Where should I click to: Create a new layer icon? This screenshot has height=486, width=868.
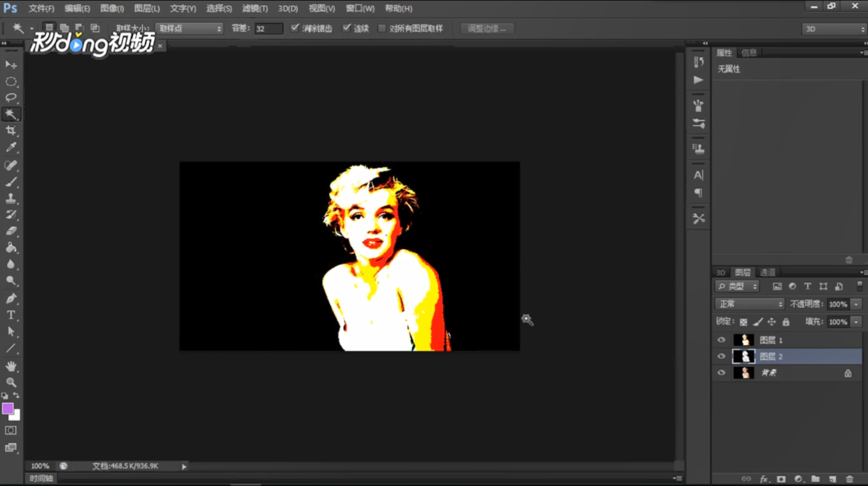point(832,479)
